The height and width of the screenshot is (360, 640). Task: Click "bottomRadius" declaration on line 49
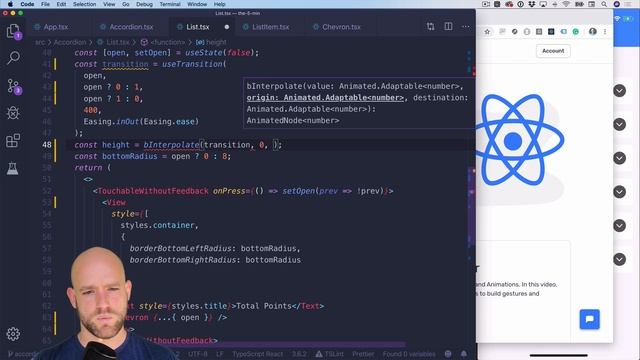pos(130,156)
